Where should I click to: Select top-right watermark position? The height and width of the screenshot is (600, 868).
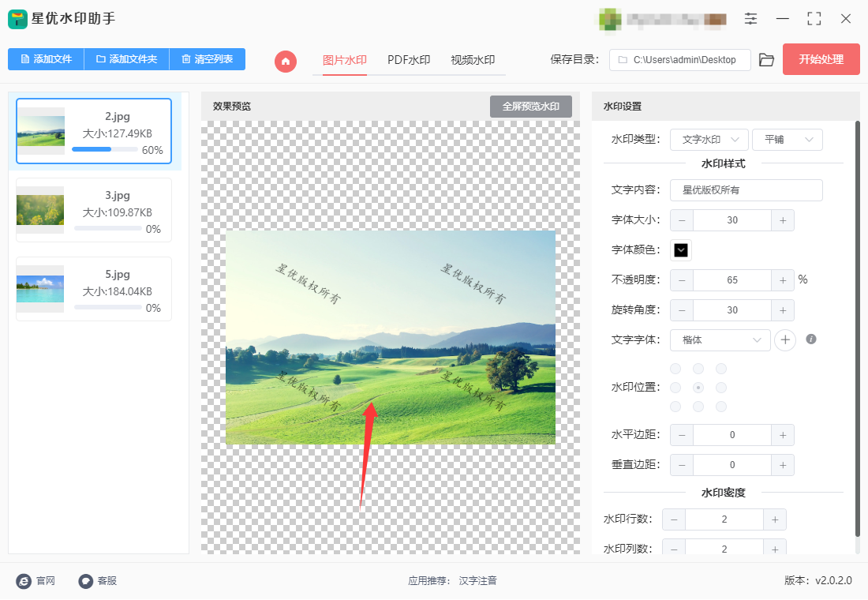click(x=720, y=369)
